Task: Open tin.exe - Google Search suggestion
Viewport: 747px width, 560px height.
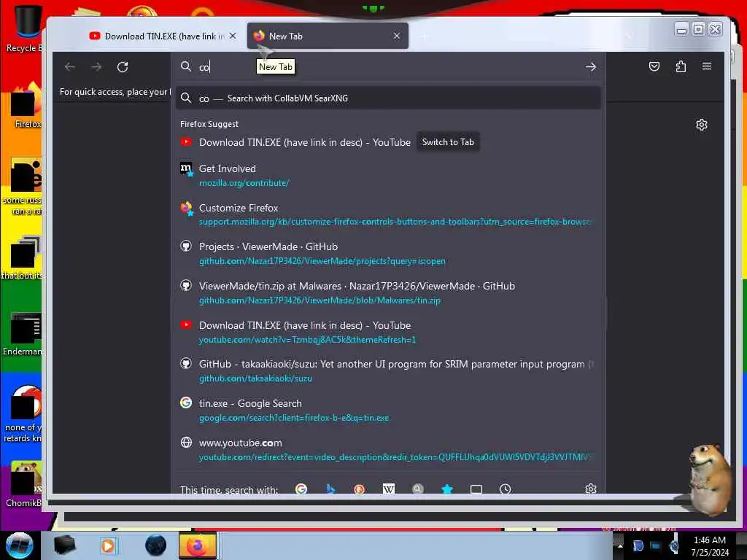Action: (388, 410)
